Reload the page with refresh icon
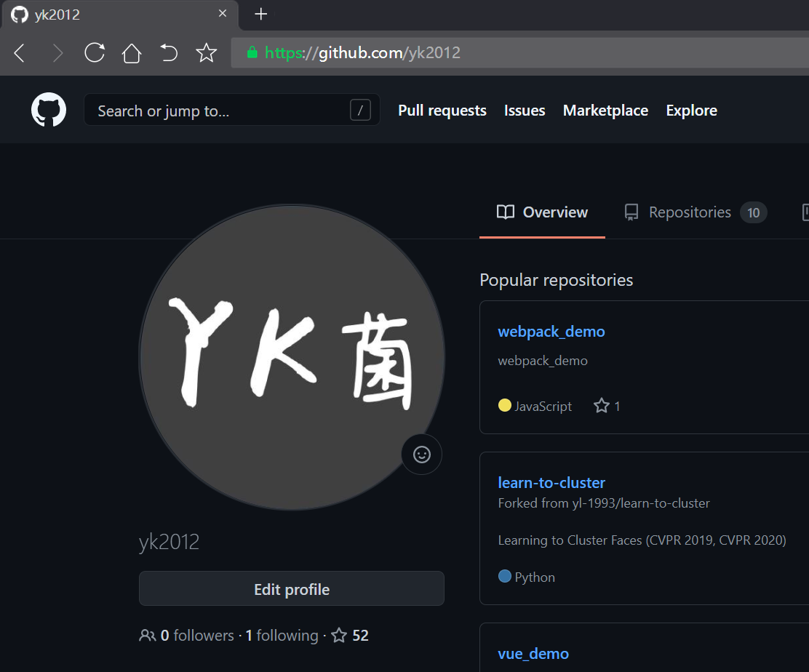 [95, 52]
